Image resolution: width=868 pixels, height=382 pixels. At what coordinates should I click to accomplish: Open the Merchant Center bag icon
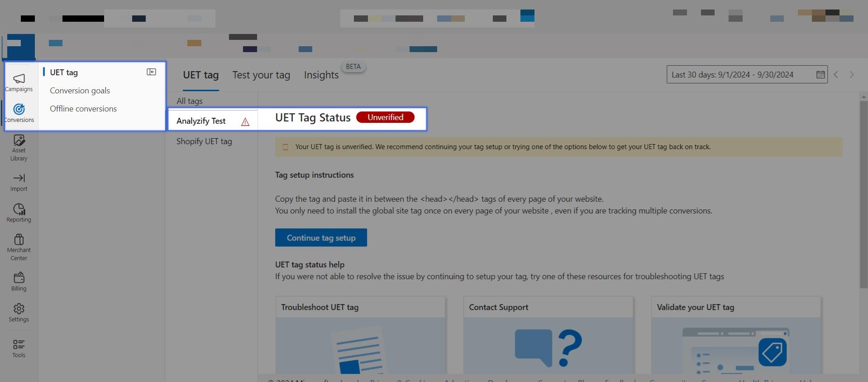[19, 239]
